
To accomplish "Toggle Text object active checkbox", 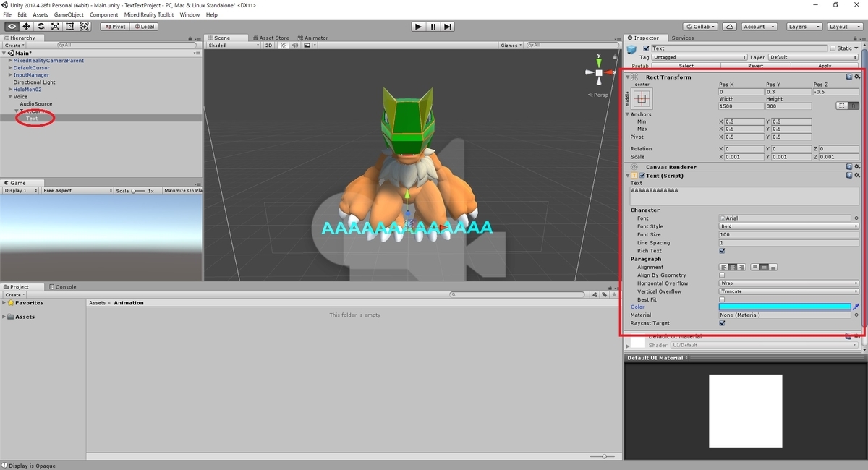I will (646, 48).
